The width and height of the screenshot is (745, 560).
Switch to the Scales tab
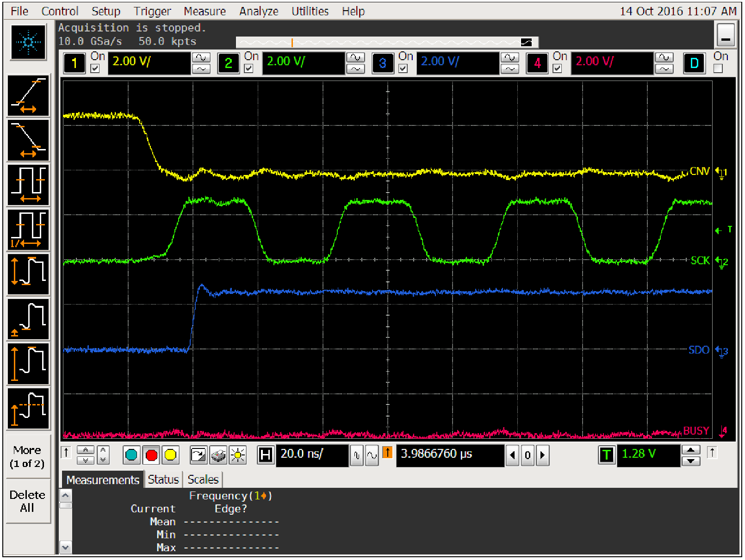click(203, 480)
